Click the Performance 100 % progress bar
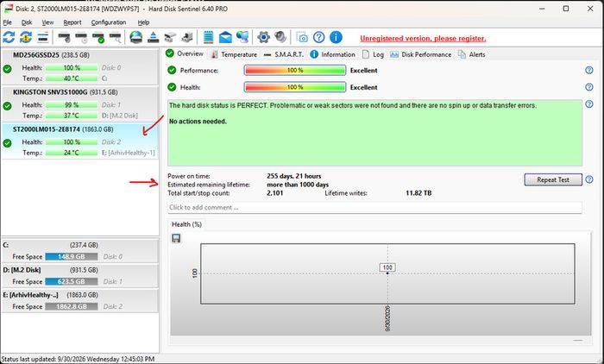Viewport: 604px width, 364px height. 295,70
